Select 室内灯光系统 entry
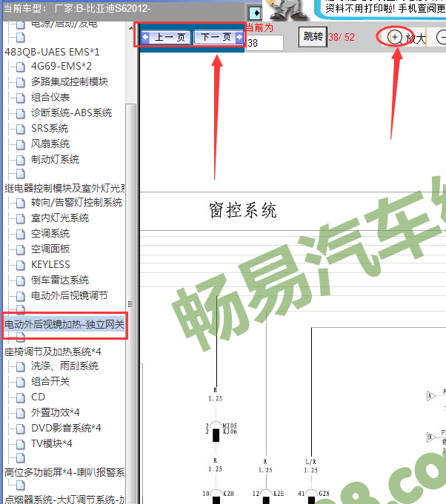Viewport: 446px width, 504px height. tap(60, 218)
